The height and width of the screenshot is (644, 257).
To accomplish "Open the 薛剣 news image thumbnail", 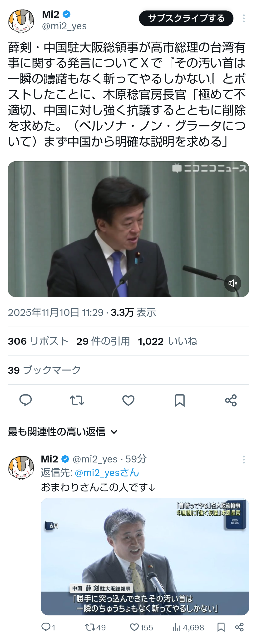I will click(145, 557).
